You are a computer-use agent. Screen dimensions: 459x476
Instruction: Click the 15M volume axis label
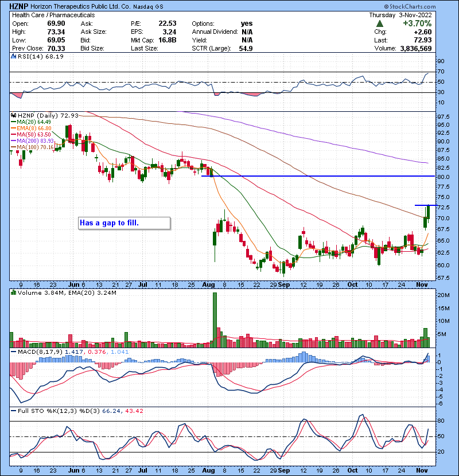point(443,309)
